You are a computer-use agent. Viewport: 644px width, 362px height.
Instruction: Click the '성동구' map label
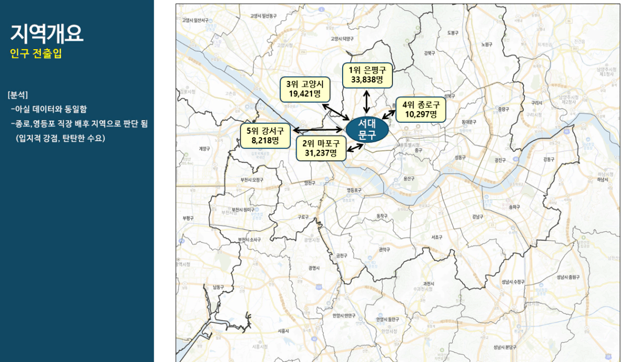click(x=460, y=157)
